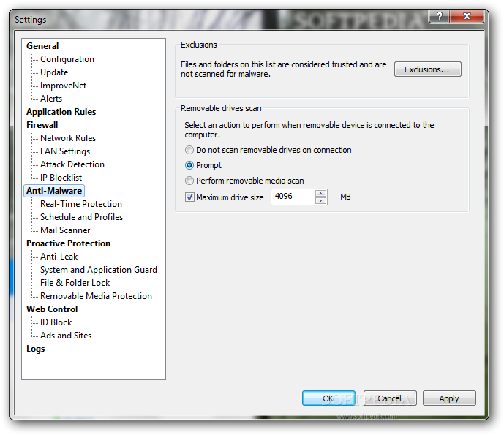Close the Settings dialog window

click(467, 16)
